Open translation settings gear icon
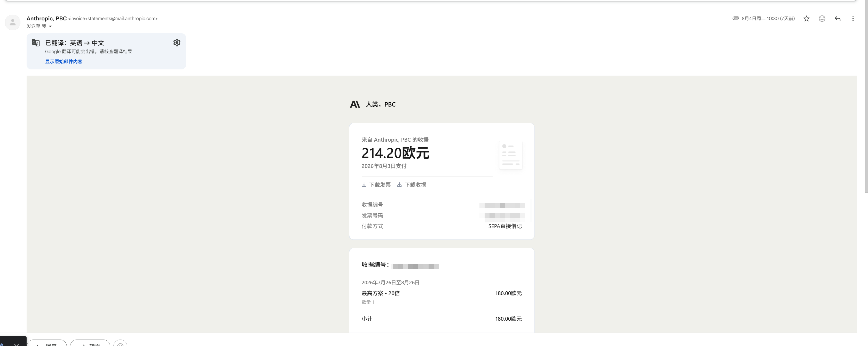This screenshot has height=346, width=868. [x=177, y=43]
